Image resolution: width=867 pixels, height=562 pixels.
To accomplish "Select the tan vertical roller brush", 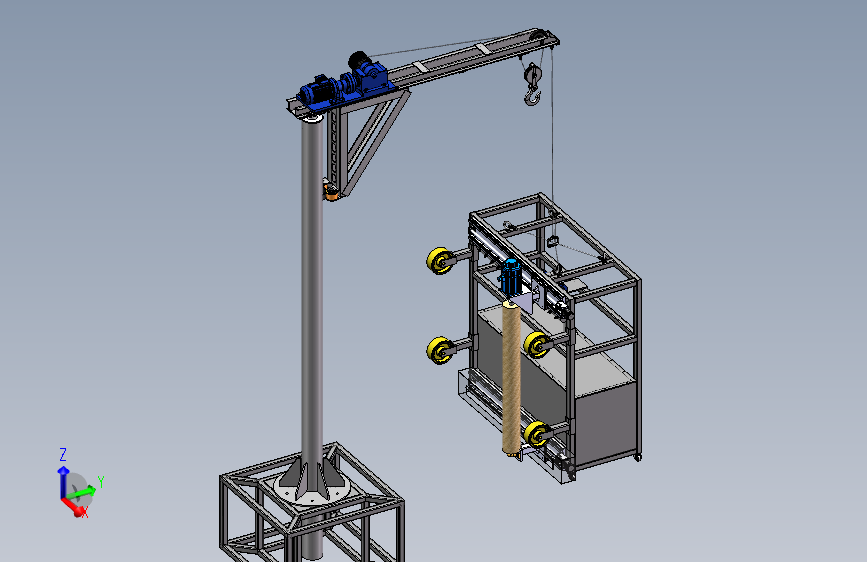I will (511, 377).
